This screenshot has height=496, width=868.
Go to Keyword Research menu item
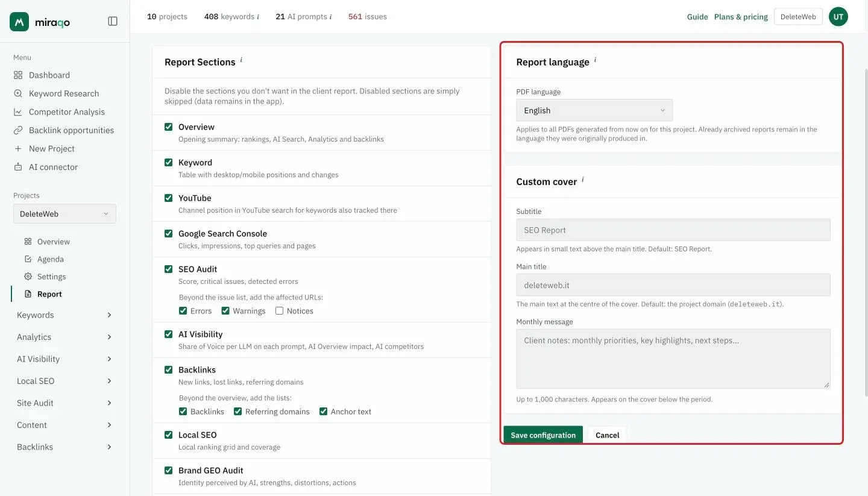tap(64, 93)
